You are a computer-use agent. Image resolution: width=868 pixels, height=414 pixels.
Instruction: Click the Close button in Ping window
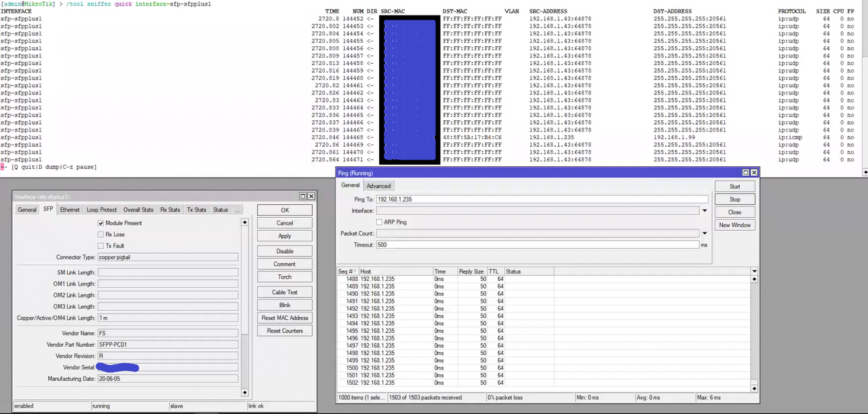[x=734, y=212]
